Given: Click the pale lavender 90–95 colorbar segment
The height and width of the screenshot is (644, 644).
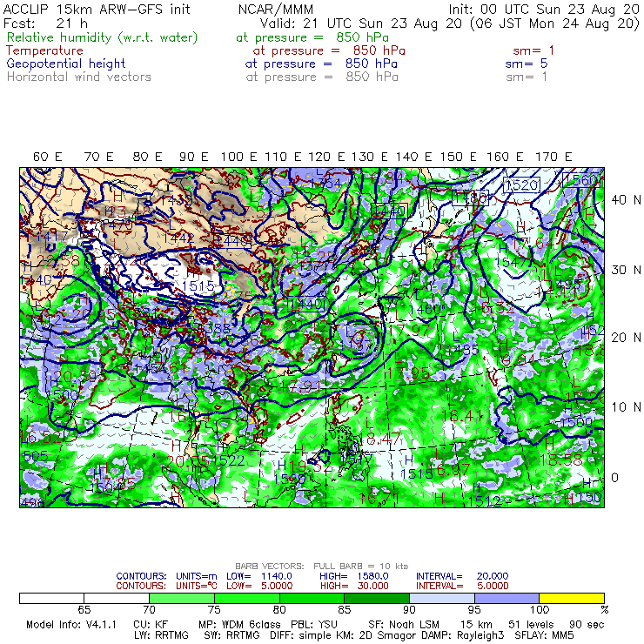Looking at the screenshot, I should click(442, 598).
